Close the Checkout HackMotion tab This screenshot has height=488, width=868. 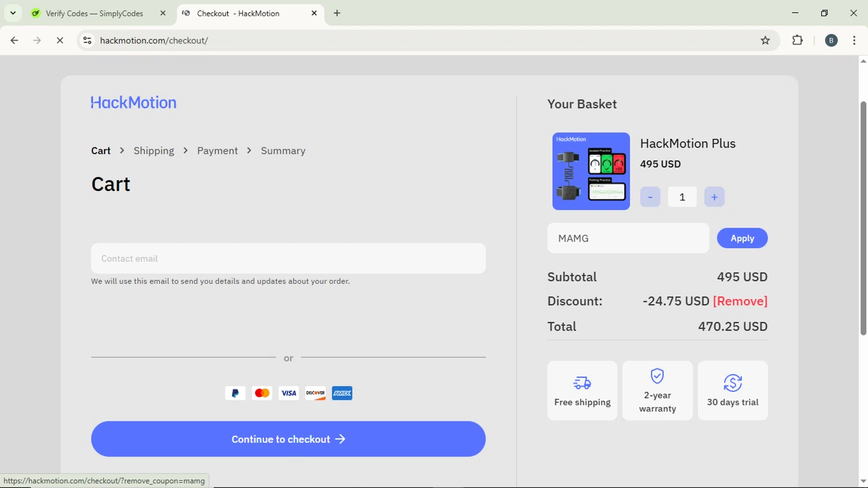pos(314,13)
